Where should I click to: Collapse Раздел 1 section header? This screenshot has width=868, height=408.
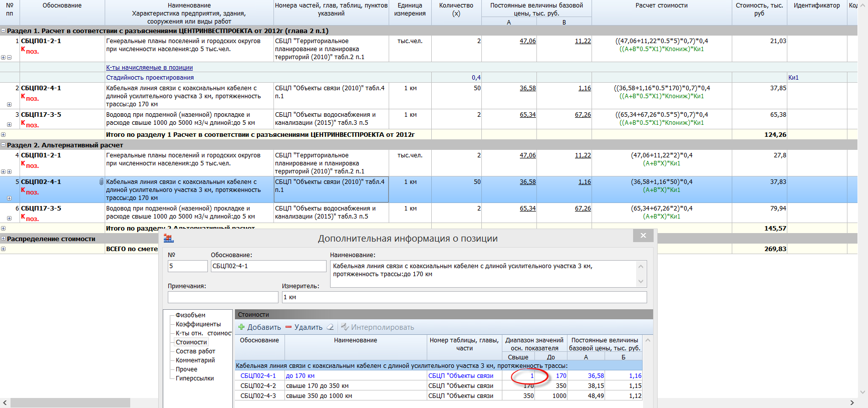[x=4, y=31]
